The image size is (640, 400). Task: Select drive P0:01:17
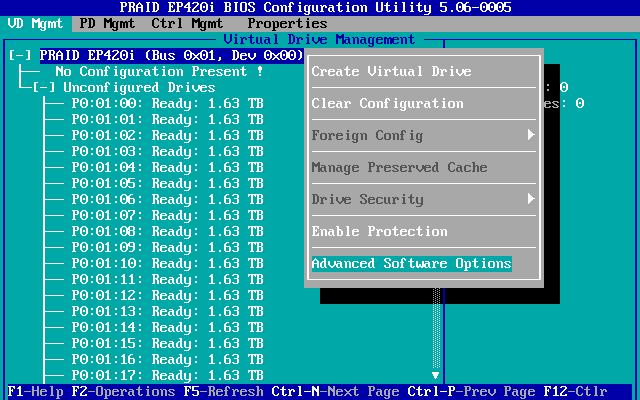[x=167, y=376]
